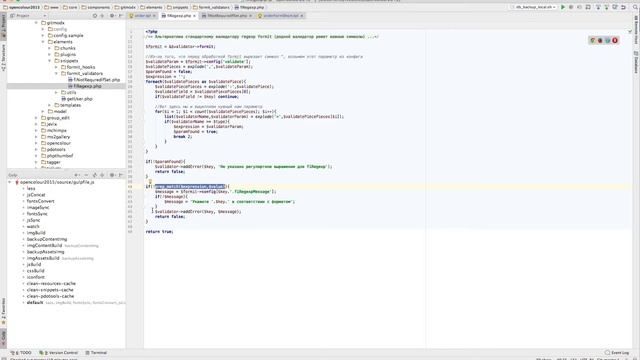The image size is (640, 360).
Task: Click the VCS commit changes arrow icon
Action: pos(607,7)
